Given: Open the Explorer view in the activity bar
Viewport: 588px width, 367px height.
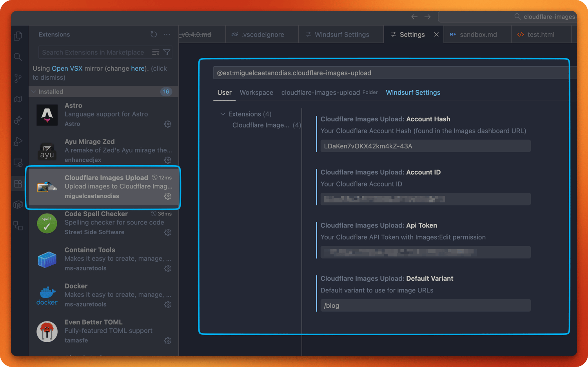Looking at the screenshot, I should (x=18, y=36).
